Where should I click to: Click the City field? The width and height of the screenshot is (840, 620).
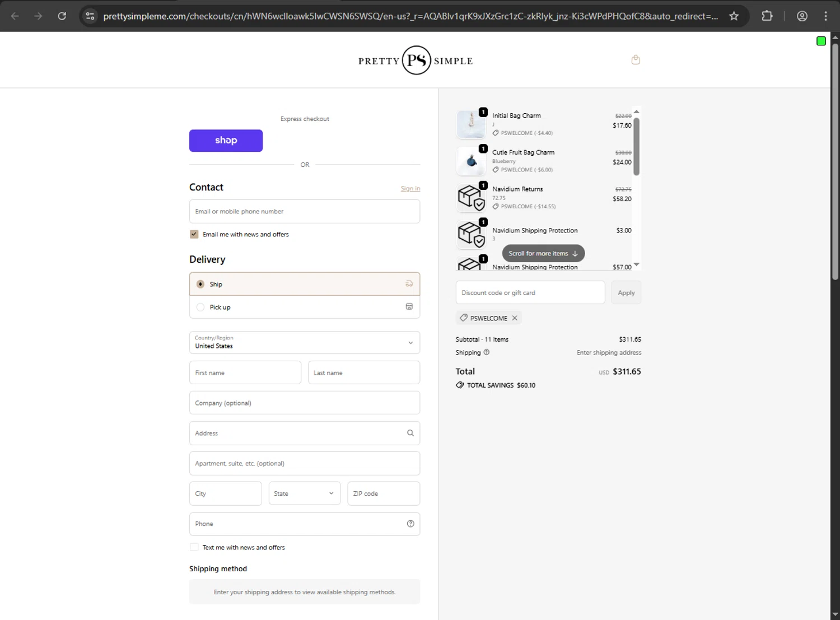pos(226,493)
